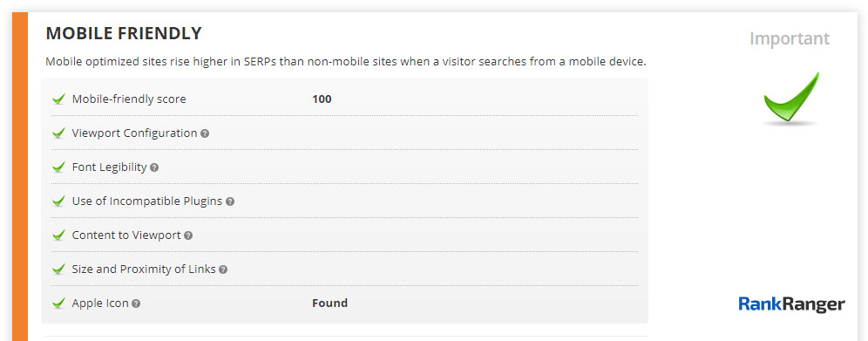
Task: Click green check beside Font Legibility
Action: point(58,167)
